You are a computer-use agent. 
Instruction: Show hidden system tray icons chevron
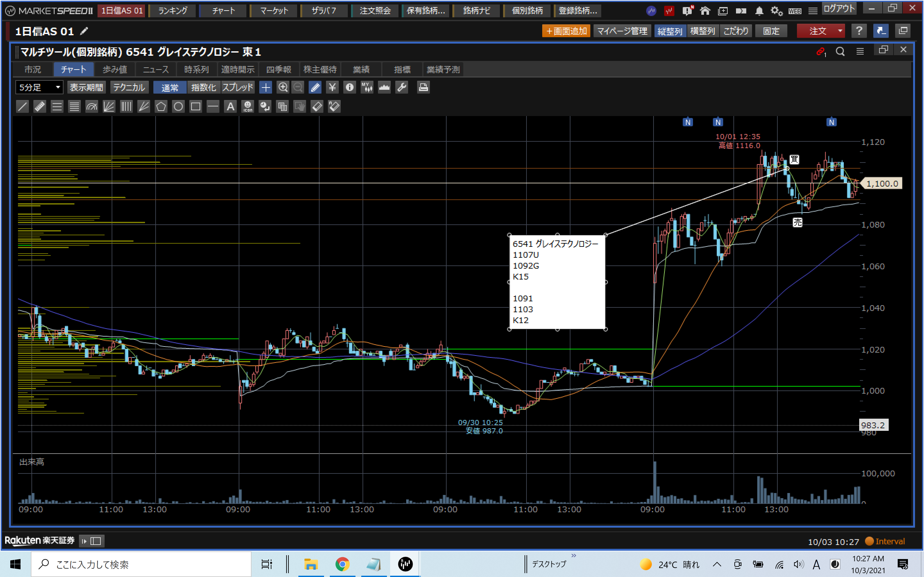coord(717,564)
